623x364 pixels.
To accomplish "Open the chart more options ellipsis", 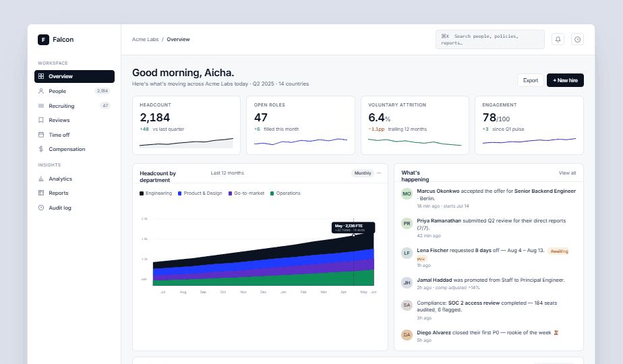I will click(379, 173).
